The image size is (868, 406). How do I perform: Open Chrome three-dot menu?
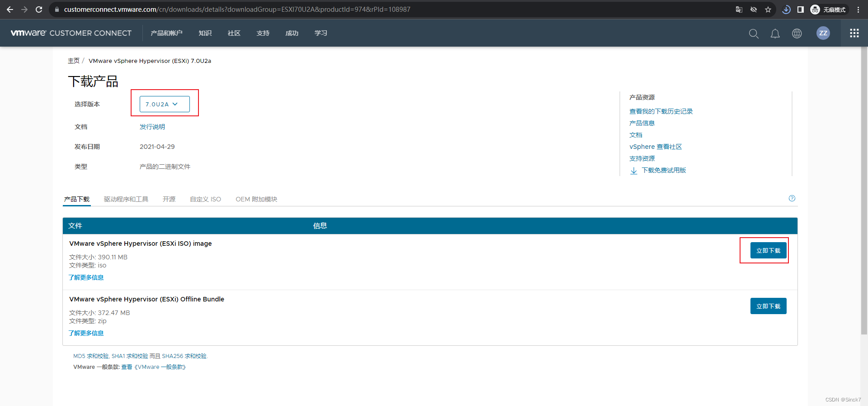pos(858,10)
